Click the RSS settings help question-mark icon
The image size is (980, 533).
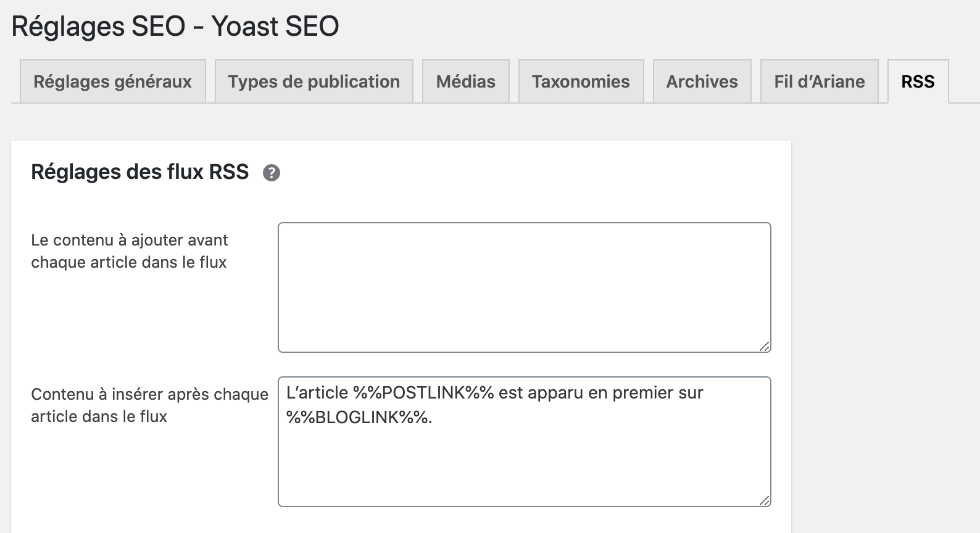[272, 173]
